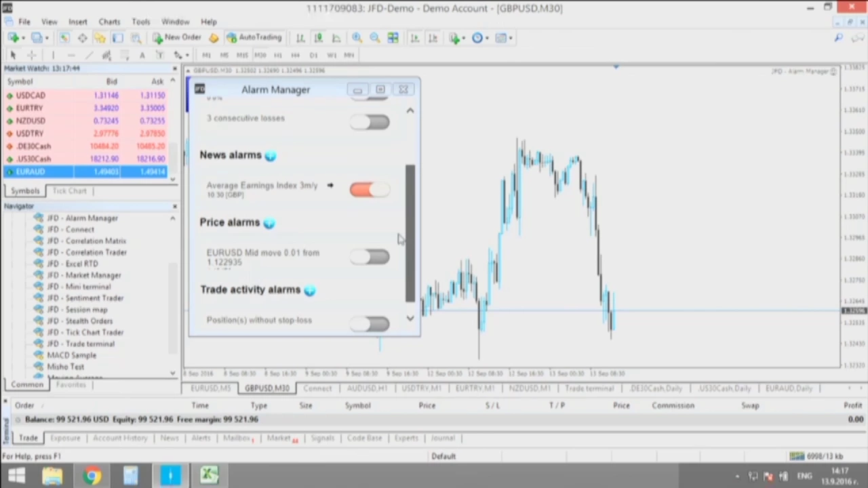868x488 pixels.
Task: Enable the 3 consecutive losses alarm
Action: pos(370,122)
